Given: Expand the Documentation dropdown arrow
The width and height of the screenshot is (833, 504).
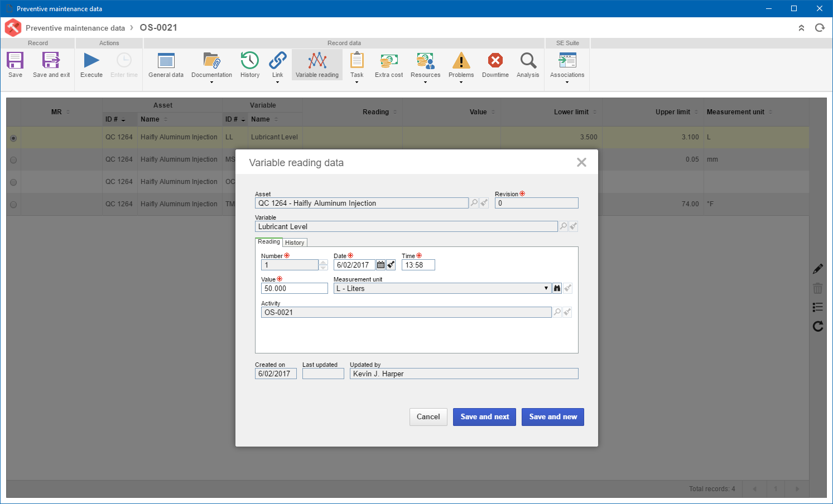Looking at the screenshot, I should pyautogui.click(x=211, y=83).
